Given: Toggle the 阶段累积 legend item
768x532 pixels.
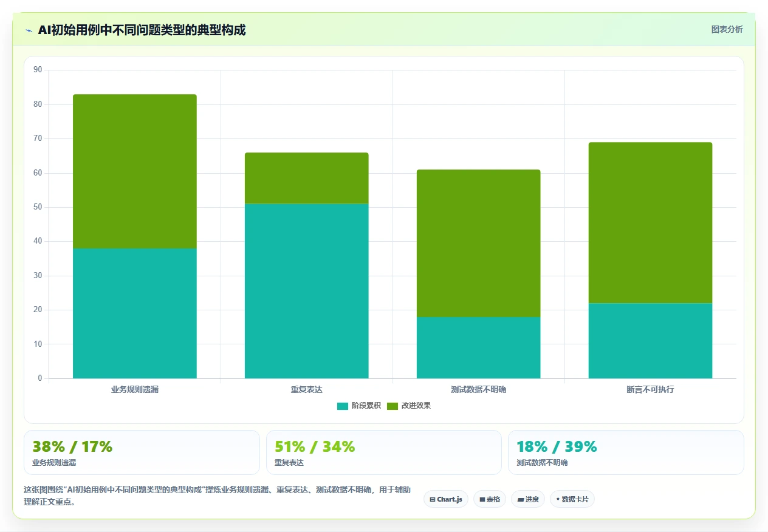Looking at the screenshot, I should pyautogui.click(x=358, y=406).
